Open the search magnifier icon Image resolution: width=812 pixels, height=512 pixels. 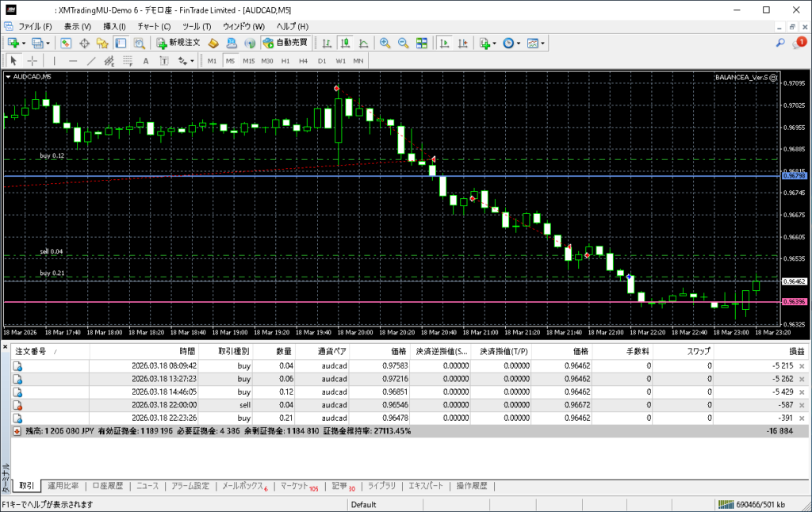(781, 43)
